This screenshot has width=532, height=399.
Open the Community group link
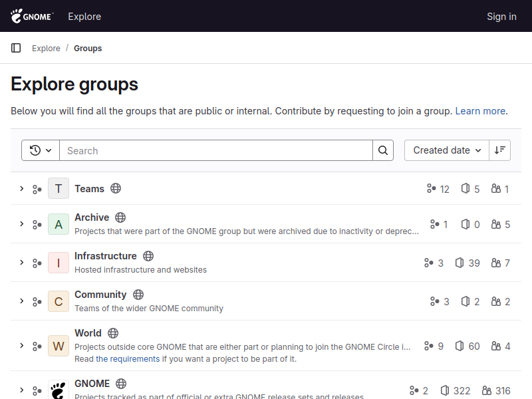[x=100, y=295]
